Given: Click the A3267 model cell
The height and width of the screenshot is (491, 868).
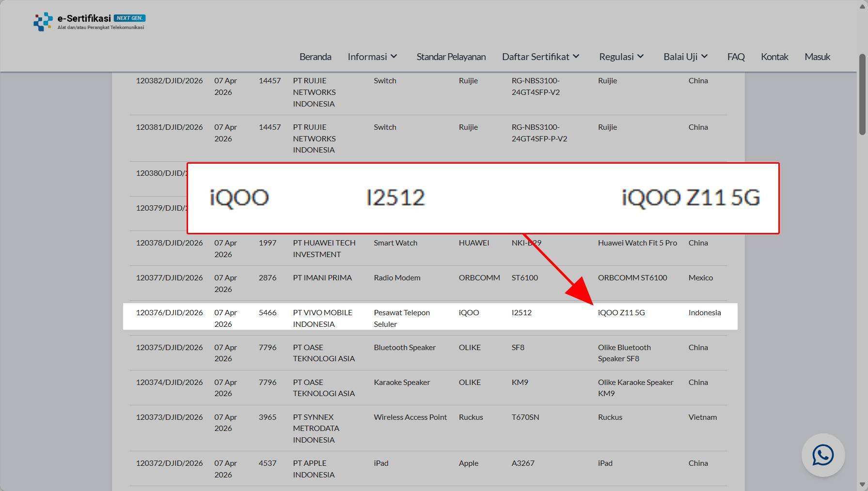Looking at the screenshot, I should (523, 463).
